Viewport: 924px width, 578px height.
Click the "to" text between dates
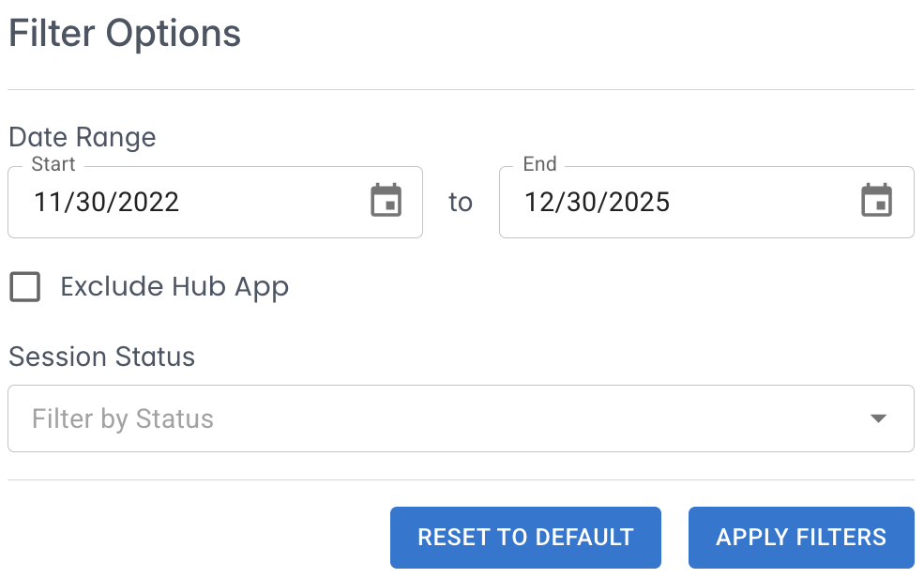tap(461, 202)
